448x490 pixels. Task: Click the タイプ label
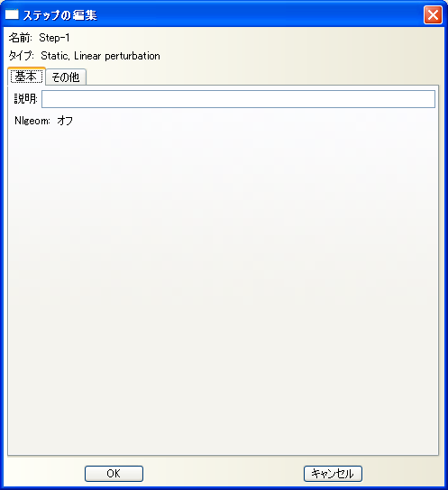(x=21, y=56)
